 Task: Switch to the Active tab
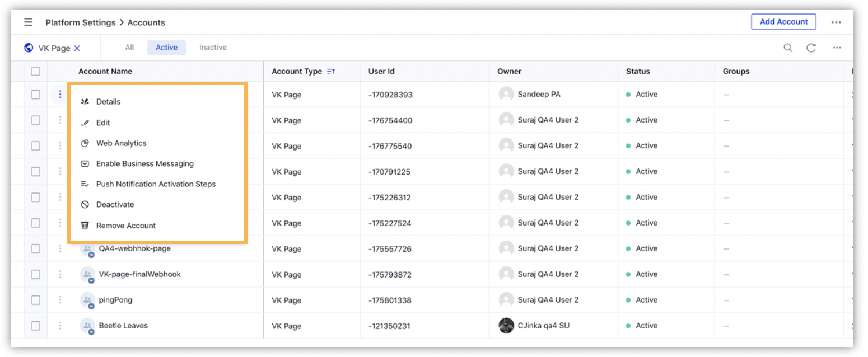tap(166, 48)
